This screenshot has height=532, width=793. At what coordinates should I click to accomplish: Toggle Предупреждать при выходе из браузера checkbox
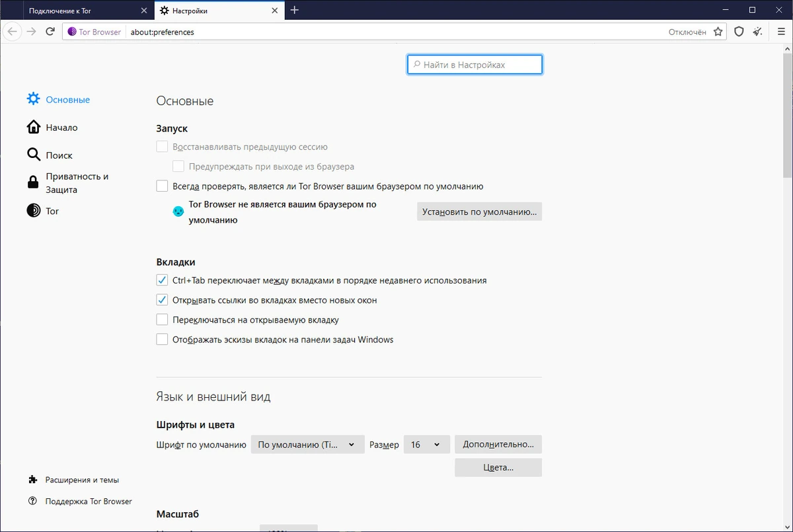click(x=178, y=167)
